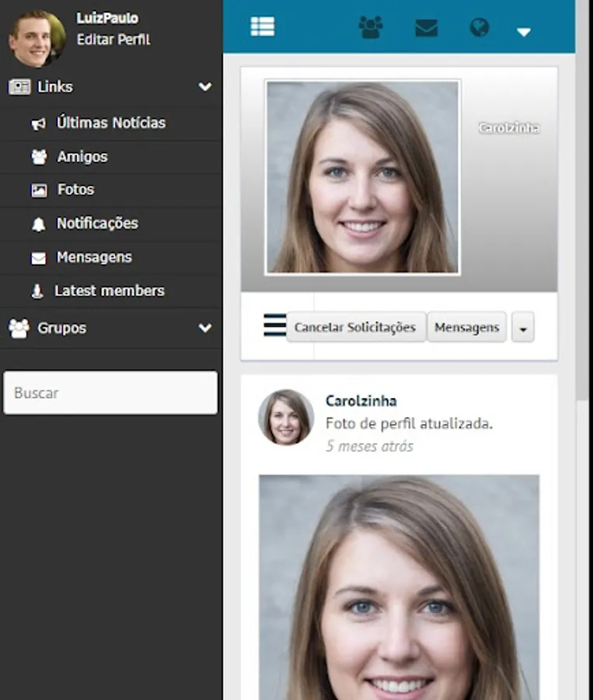Open the top bar dropdown arrow

(523, 32)
